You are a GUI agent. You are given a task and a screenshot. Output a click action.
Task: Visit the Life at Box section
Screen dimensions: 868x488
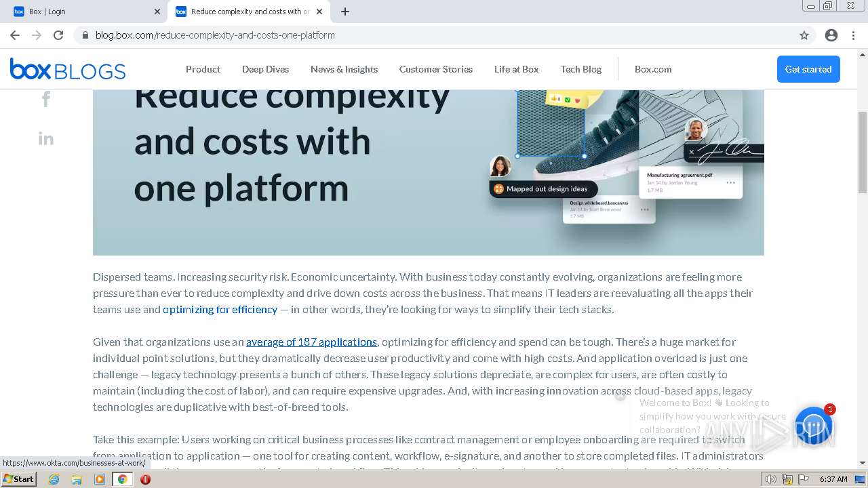click(x=516, y=69)
